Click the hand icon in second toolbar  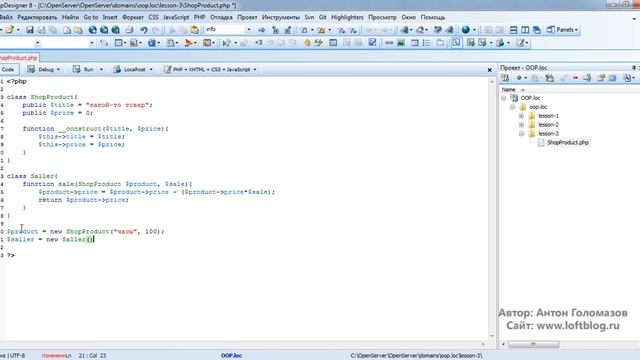[x=307, y=43]
